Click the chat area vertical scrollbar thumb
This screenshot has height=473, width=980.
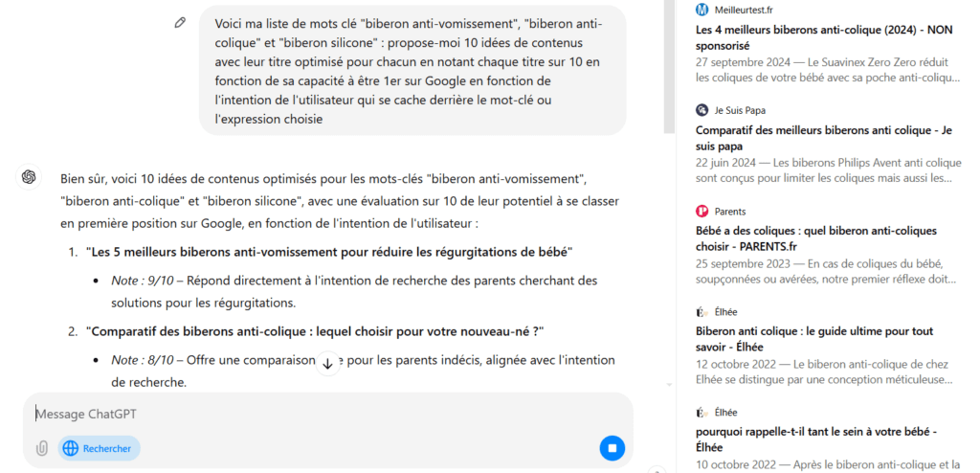click(x=669, y=64)
